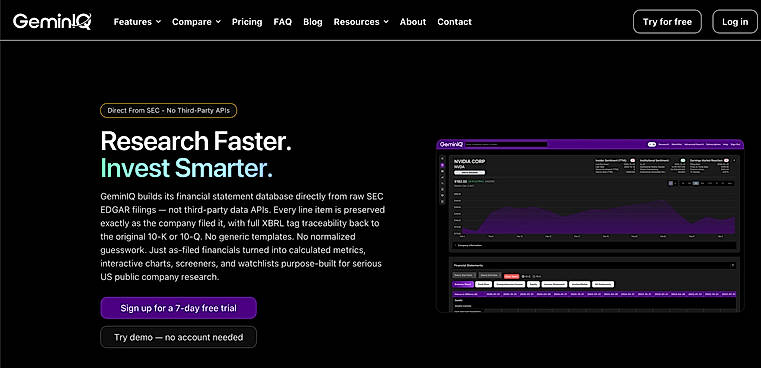Go to the Pricing page
Image resolution: width=761 pixels, height=368 pixels.
click(247, 22)
